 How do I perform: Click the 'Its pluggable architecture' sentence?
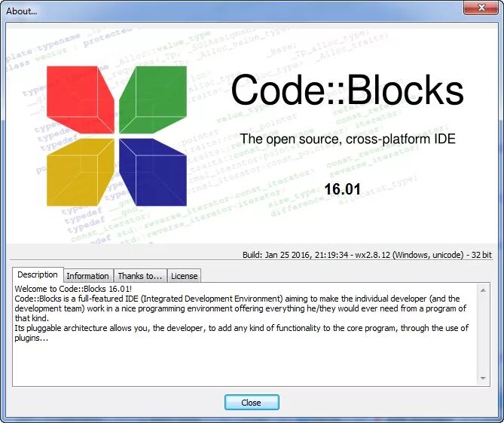[241, 333]
